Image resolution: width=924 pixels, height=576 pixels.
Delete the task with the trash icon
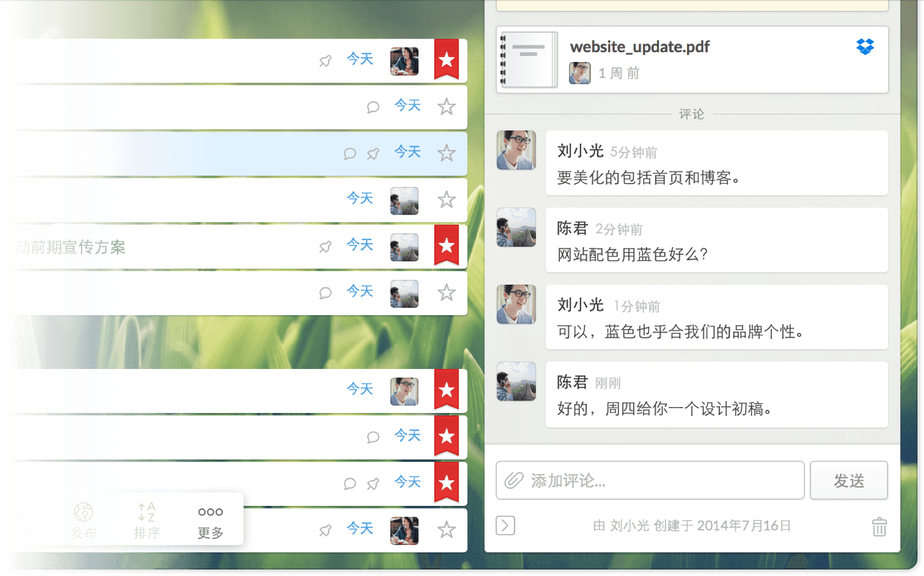879,527
